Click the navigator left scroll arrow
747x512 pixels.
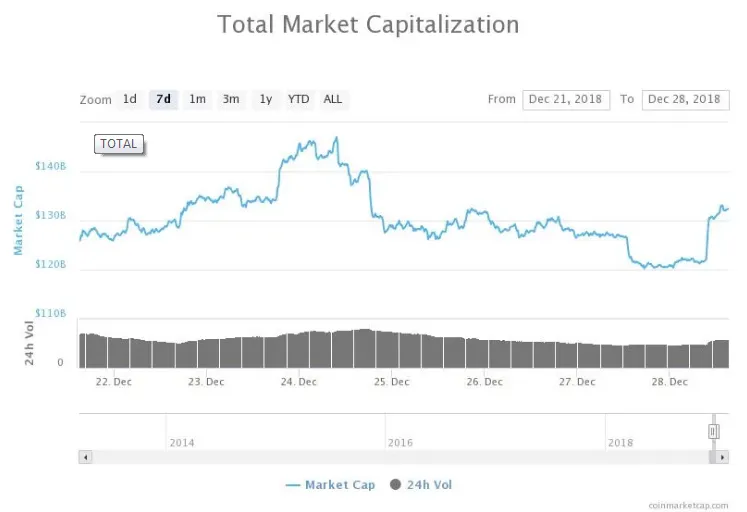pyautogui.click(x=85, y=457)
